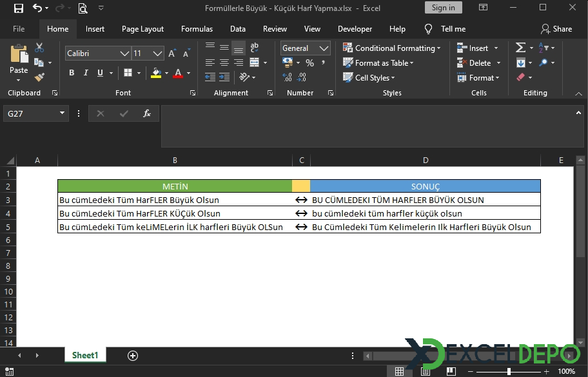The height and width of the screenshot is (377, 588).
Task: Click the AutoSum sigma icon
Action: tap(520, 48)
